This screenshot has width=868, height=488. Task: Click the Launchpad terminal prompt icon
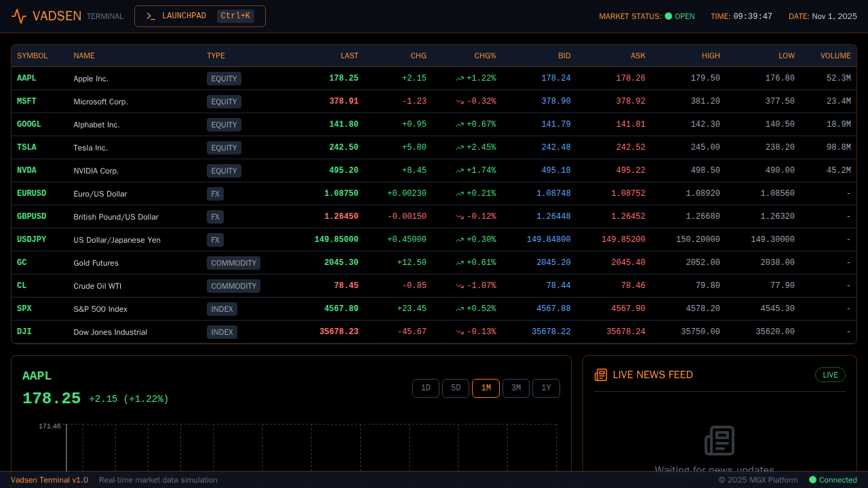pos(151,16)
